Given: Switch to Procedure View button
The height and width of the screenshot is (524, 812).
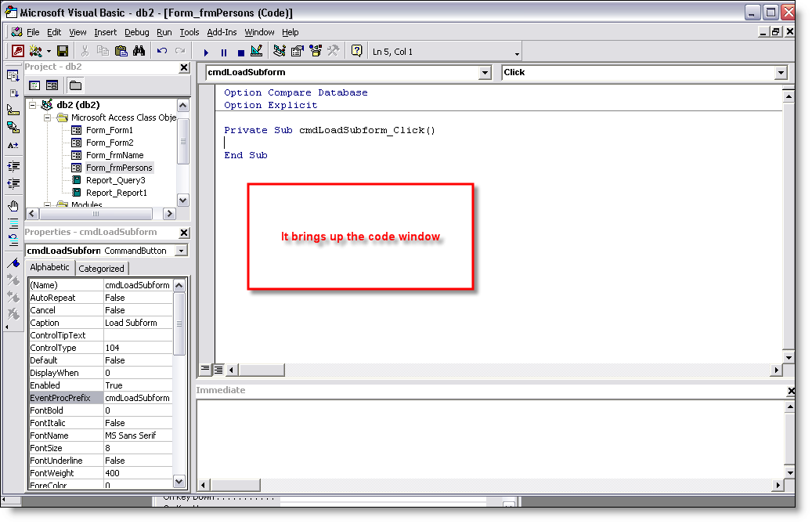Looking at the screenshot, I should [x=206, y=369].
